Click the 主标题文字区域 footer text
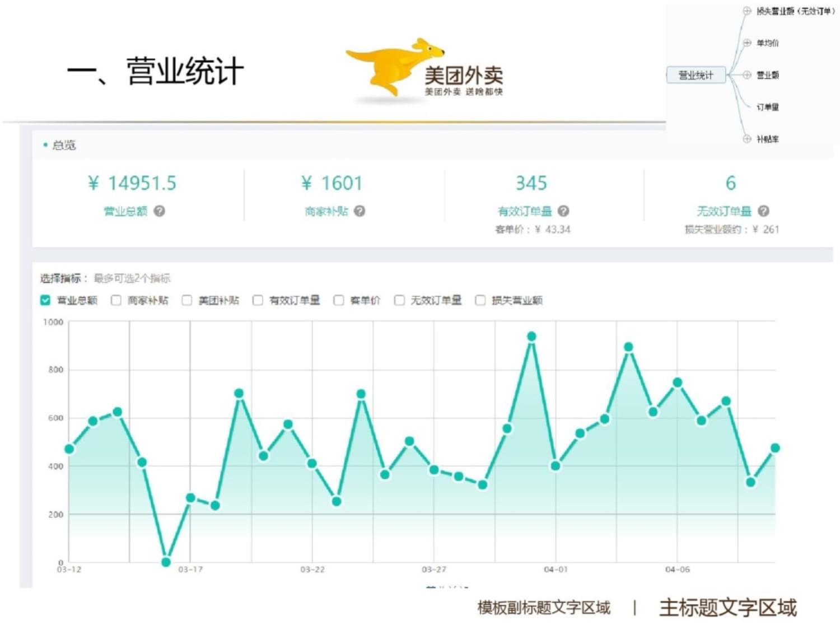840x630 pixels. tap(728, 608)
